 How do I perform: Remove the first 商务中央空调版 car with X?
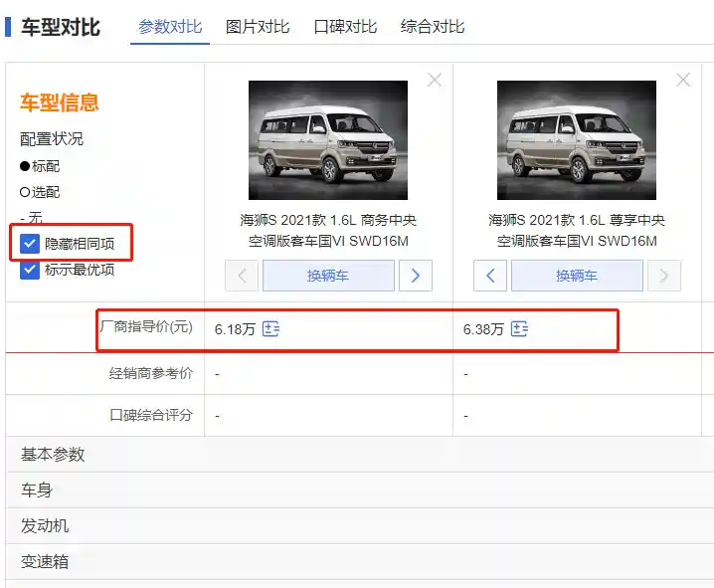point(435,81)
